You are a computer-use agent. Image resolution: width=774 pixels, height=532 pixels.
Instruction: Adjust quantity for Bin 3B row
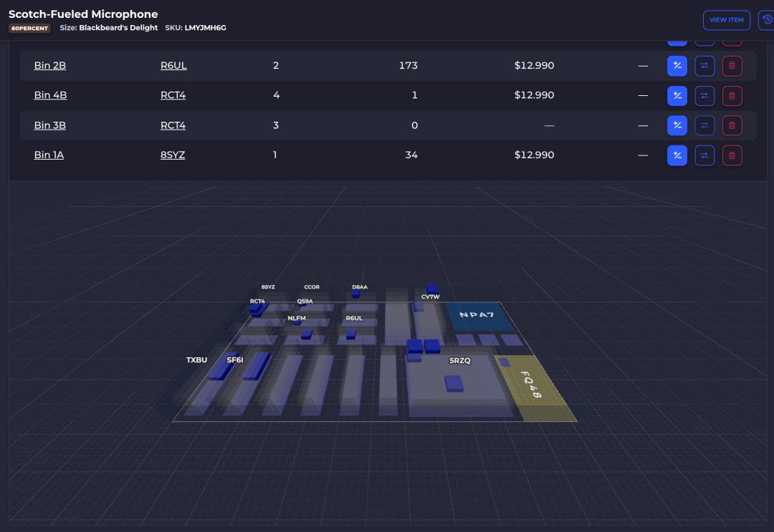click(x=677, y=125)
